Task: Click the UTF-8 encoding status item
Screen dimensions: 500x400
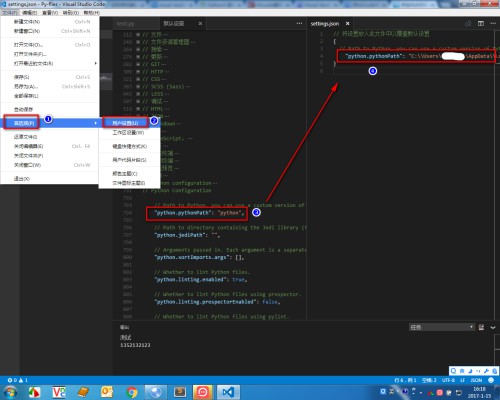Action: click(x=448, y=380)
